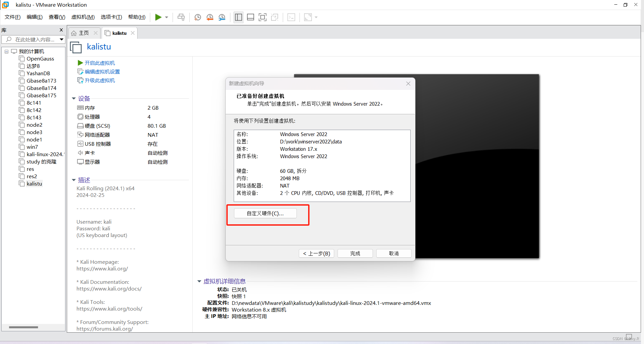Viewport: 644px width, 344px height.
Task: Close the 库 library panel
Action: tap(61, 30)
